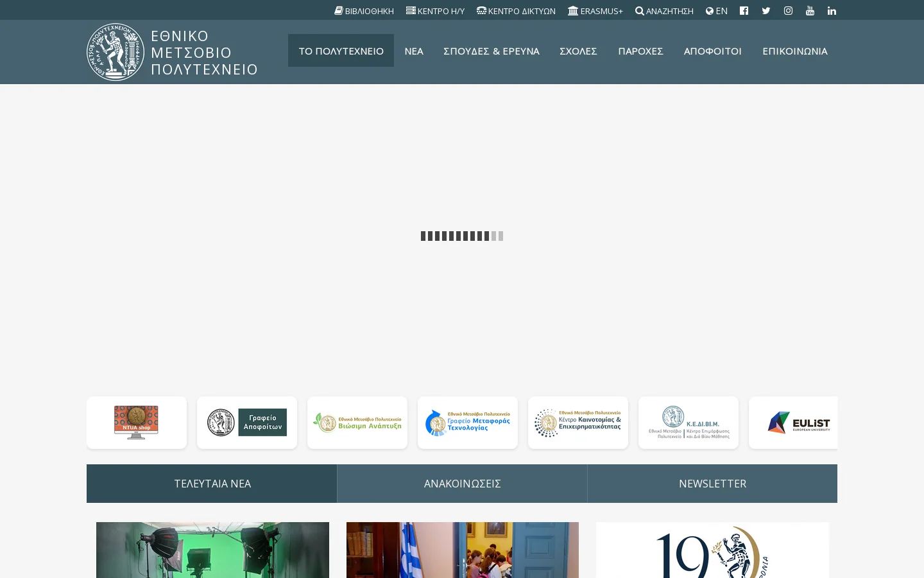Open the EULiST European University card
This screenshot has height=578, width=924.
(x=793, y=423)
